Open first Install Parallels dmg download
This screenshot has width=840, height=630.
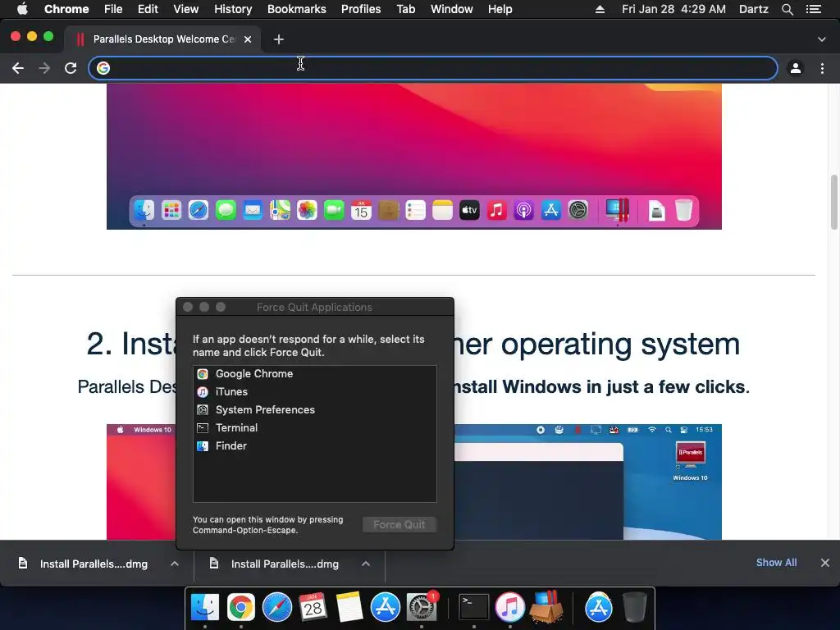(x=84, y=564)
